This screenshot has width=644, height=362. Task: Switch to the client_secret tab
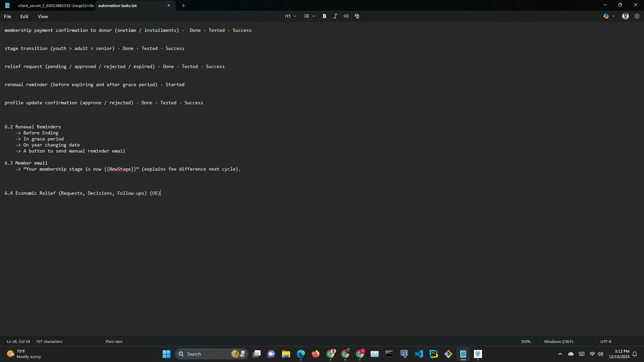[55, 6]
